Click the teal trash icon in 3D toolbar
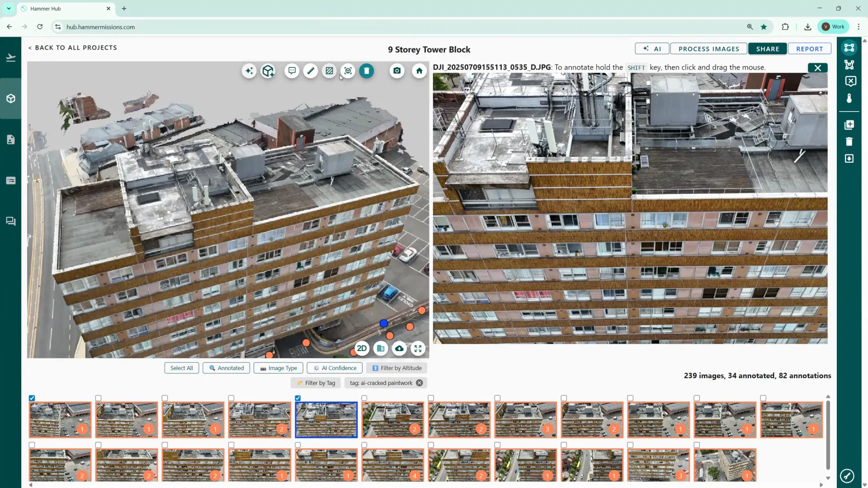Image resolution: width=868 pixels, height=488 pixels. coord(367,71)
